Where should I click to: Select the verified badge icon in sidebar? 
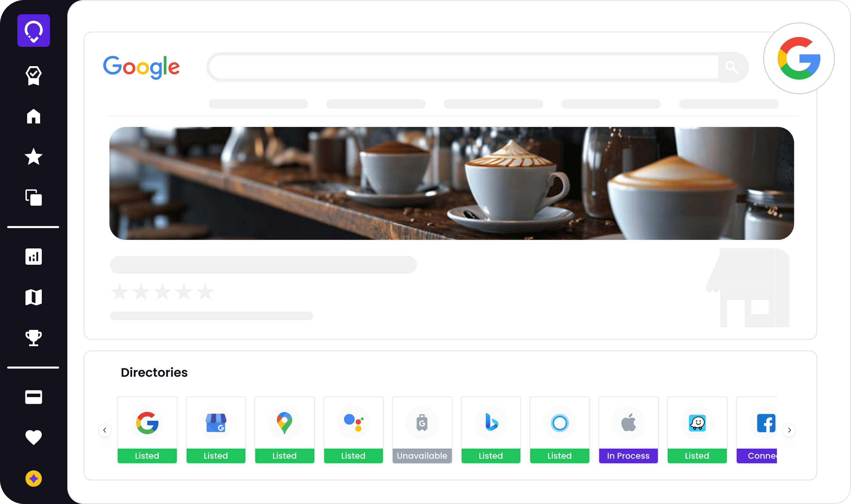[x=33, y=75]
